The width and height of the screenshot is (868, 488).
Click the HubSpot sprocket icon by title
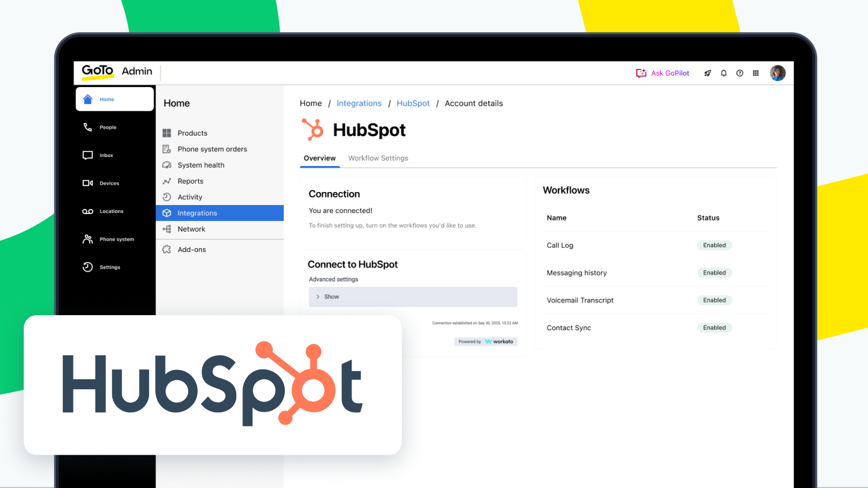[x=313, y=129]
